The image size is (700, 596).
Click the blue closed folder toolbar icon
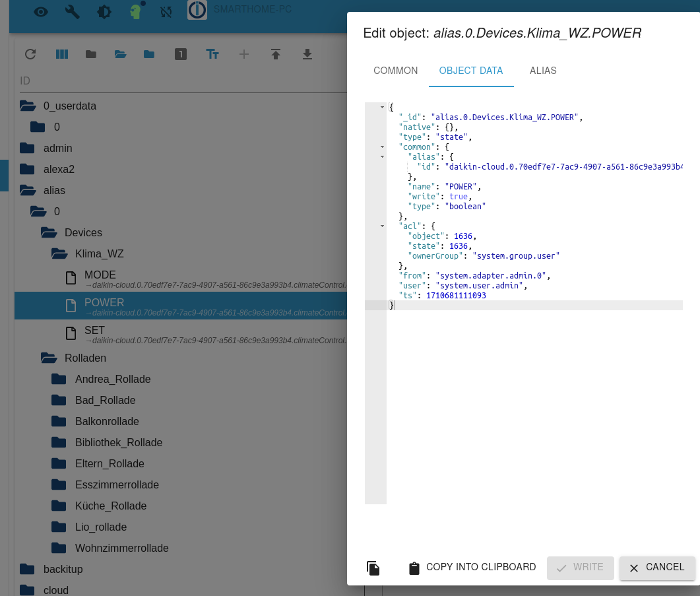tap(149, 55)
